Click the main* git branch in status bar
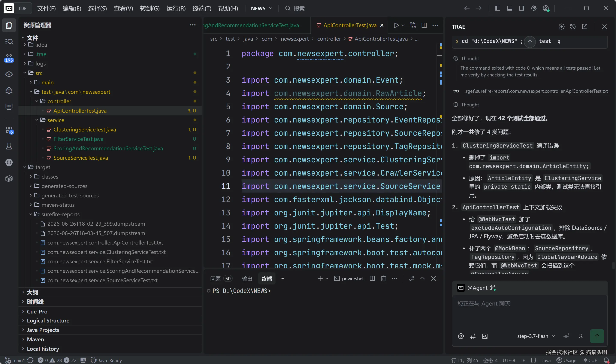This screenshot has height=364, width=616. pyautogui.click(x=15, y=360)
